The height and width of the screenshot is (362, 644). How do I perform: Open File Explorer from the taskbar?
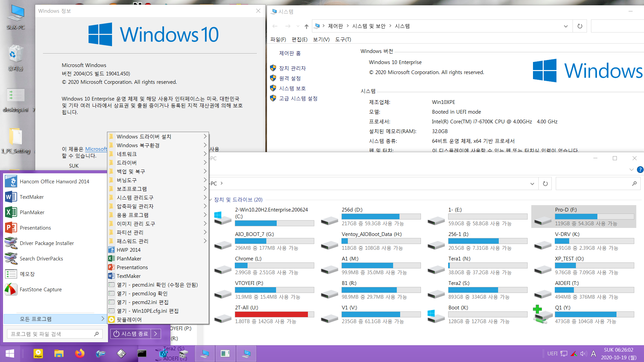click(59, 354)
